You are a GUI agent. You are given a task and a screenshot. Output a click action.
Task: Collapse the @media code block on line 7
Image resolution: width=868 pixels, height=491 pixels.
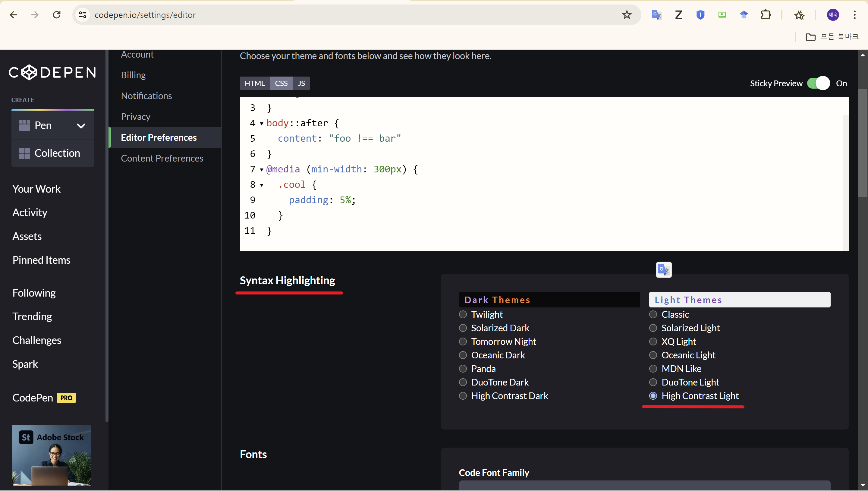point(262,170)
